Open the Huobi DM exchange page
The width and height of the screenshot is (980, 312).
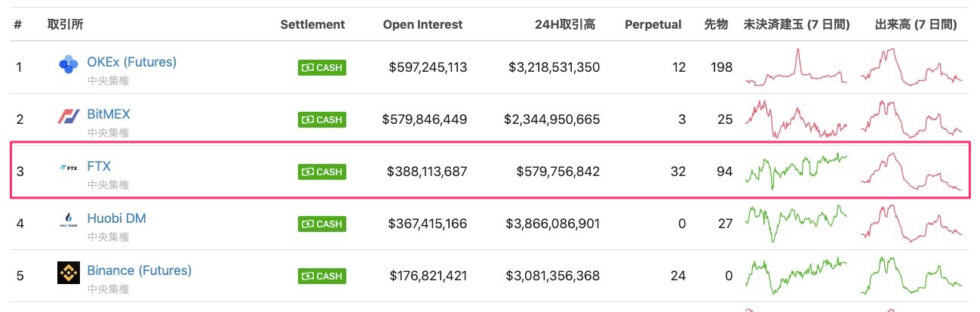coord(117,218)
